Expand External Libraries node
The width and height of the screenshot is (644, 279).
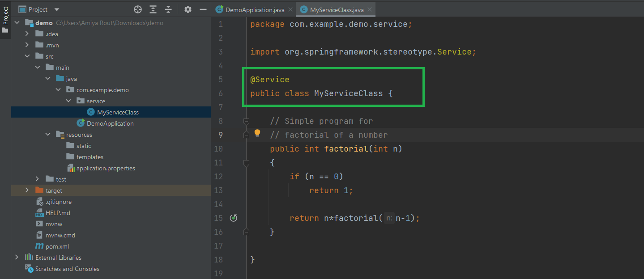pyautogui.click(x=17, y=258)
